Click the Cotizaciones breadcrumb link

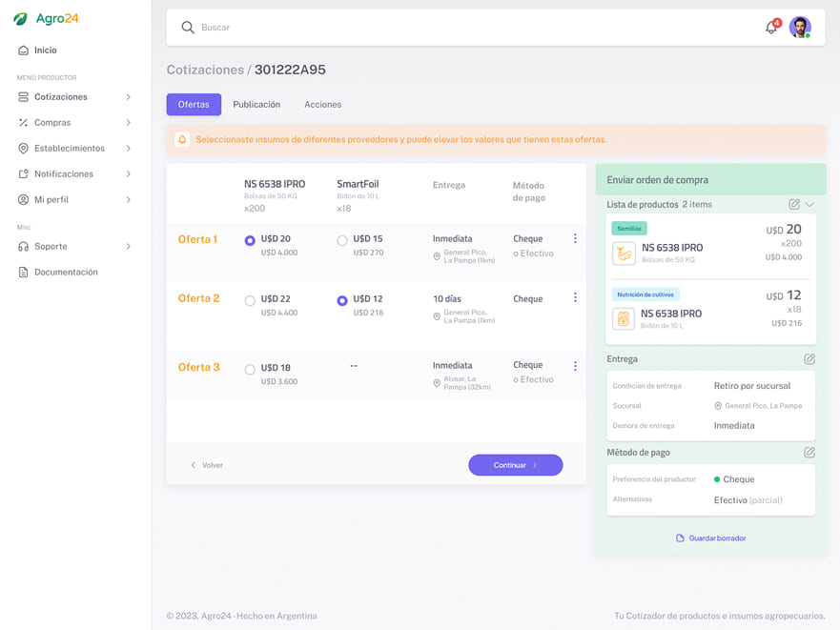click(205, 70)
